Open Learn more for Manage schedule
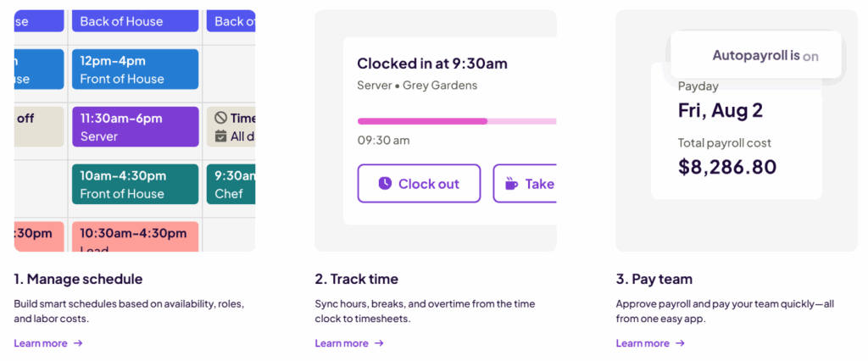This screenshot has width=868, height=361. point(40,343)
